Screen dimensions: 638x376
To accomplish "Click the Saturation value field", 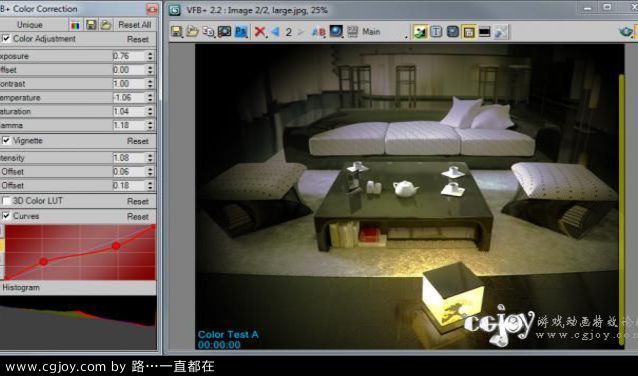I will [x=129, y=111].
